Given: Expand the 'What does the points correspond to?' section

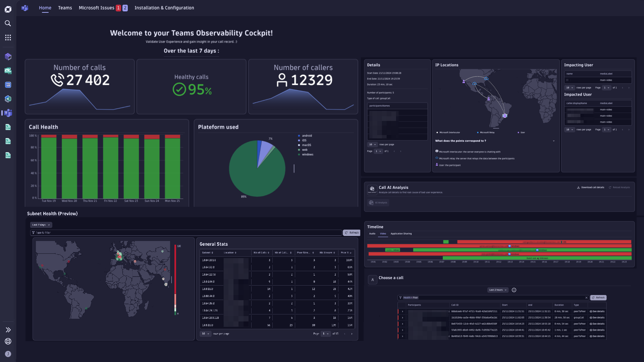Looking at the screenshot, I should click(x=554, y=141).
